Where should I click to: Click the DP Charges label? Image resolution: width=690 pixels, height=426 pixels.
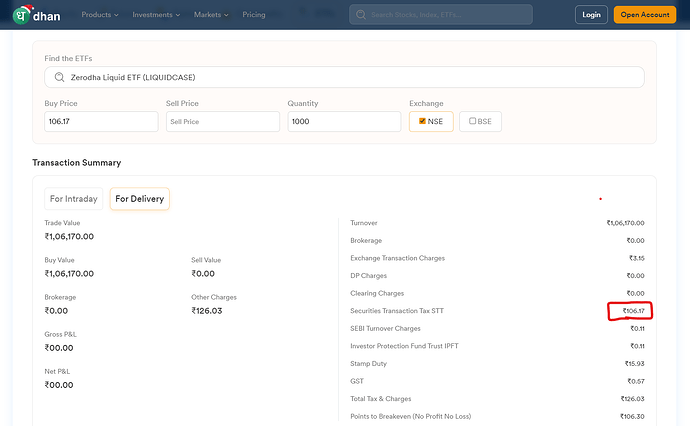tap(368, 275)
